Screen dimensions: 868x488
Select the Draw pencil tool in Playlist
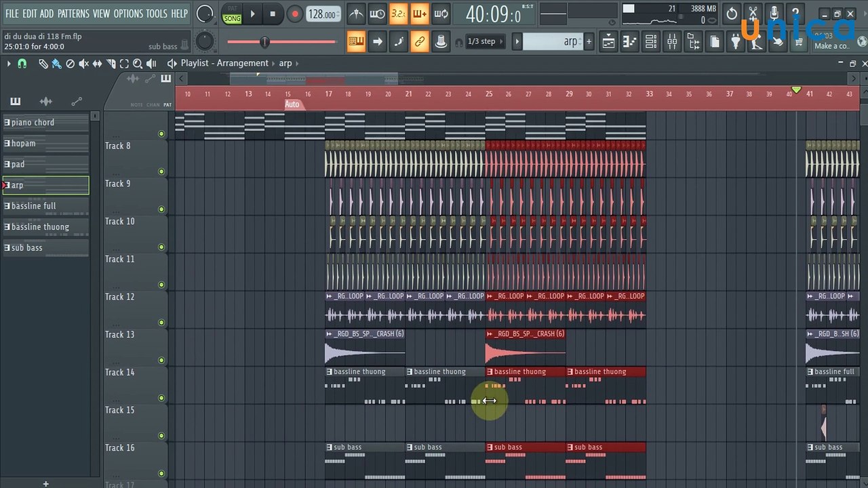pyautogui.click(x=43, y=64)
